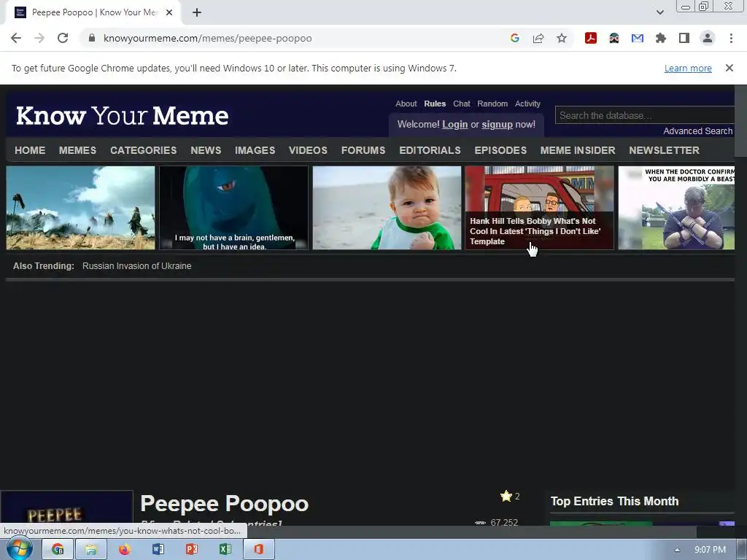The width and height of the screenshot is (747, 560).
Task: Show hidden system tray icons
Action: pos(677,550)
